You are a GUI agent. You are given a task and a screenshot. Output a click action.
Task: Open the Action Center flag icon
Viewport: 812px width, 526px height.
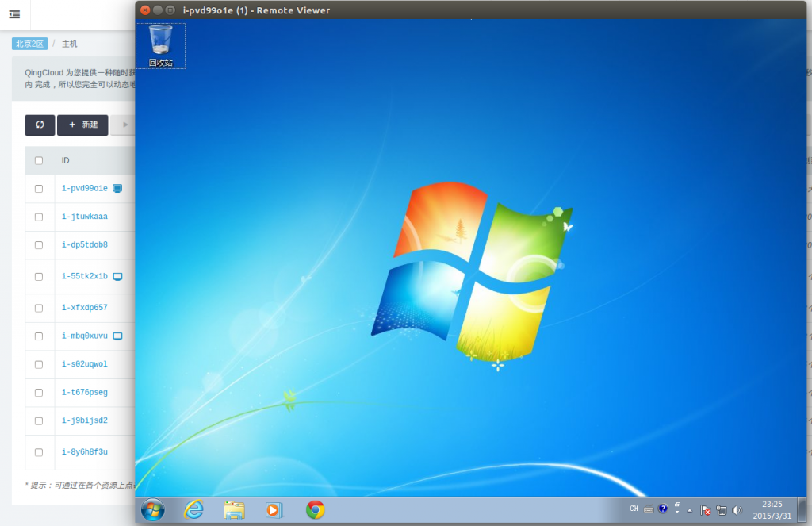(706, 510)
